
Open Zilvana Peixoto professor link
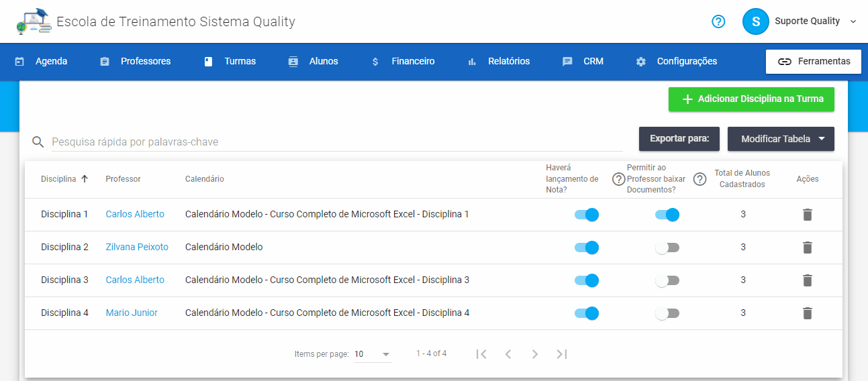137,247
